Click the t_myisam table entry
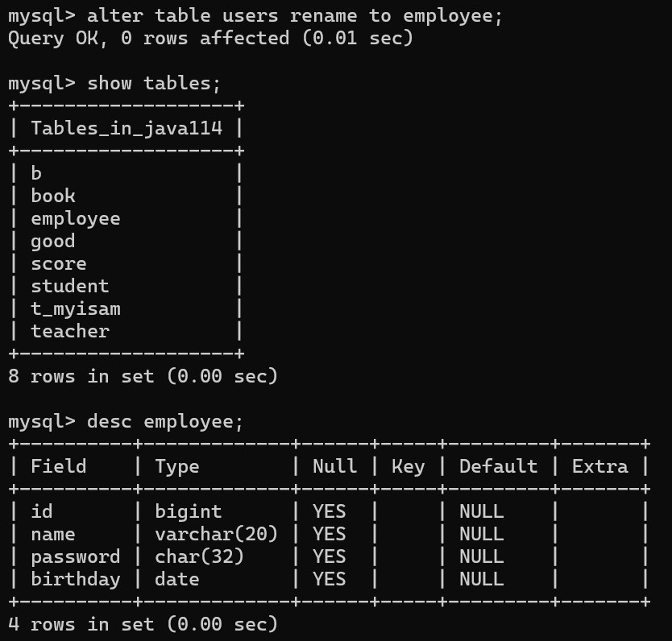672x641 pixels. tap(76, 309)
